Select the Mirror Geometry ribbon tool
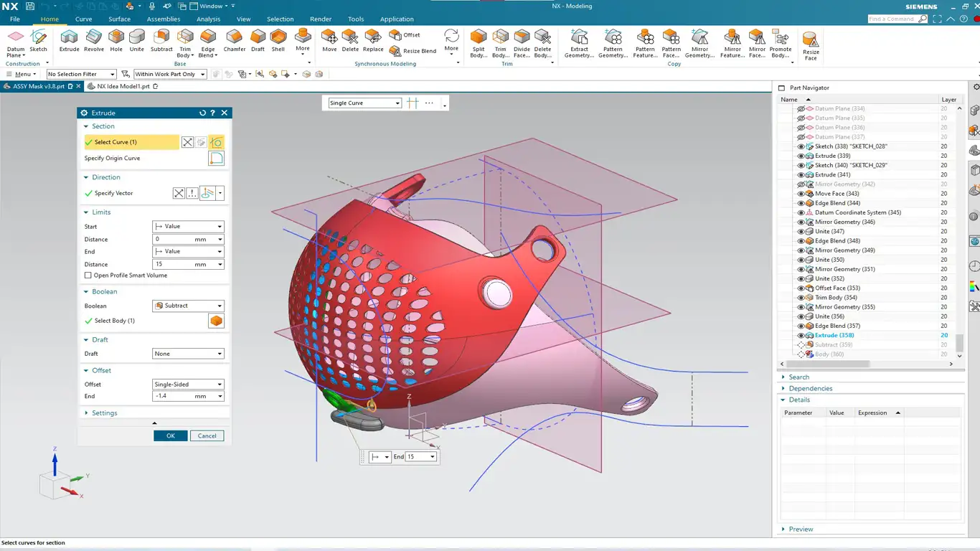Image resolution: width=980 pixels, height=551 pixels. (699, 43)
